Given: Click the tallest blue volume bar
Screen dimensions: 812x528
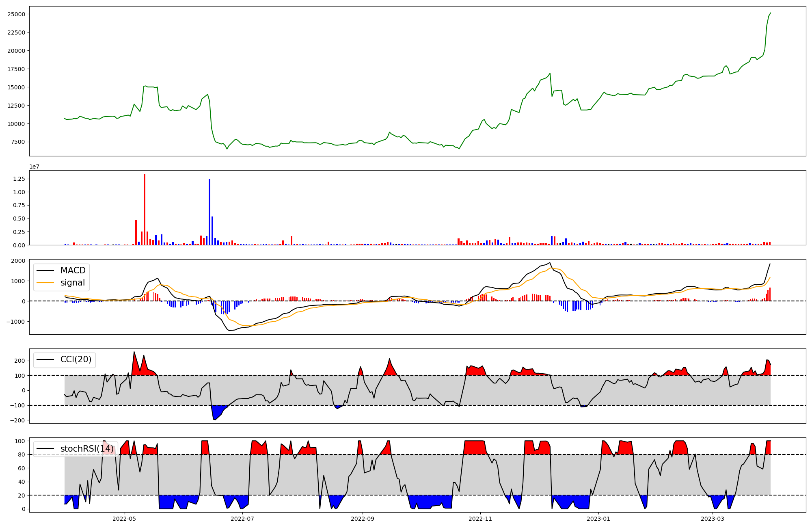Looking at the screenshot, I should point(209,212).
